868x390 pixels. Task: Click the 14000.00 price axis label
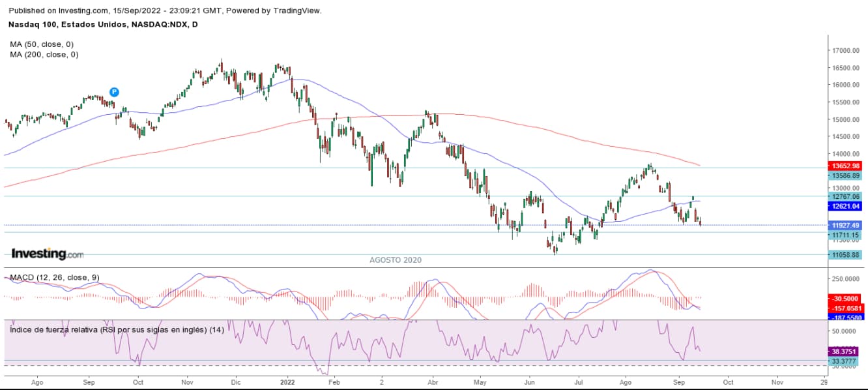pos(845,154)
